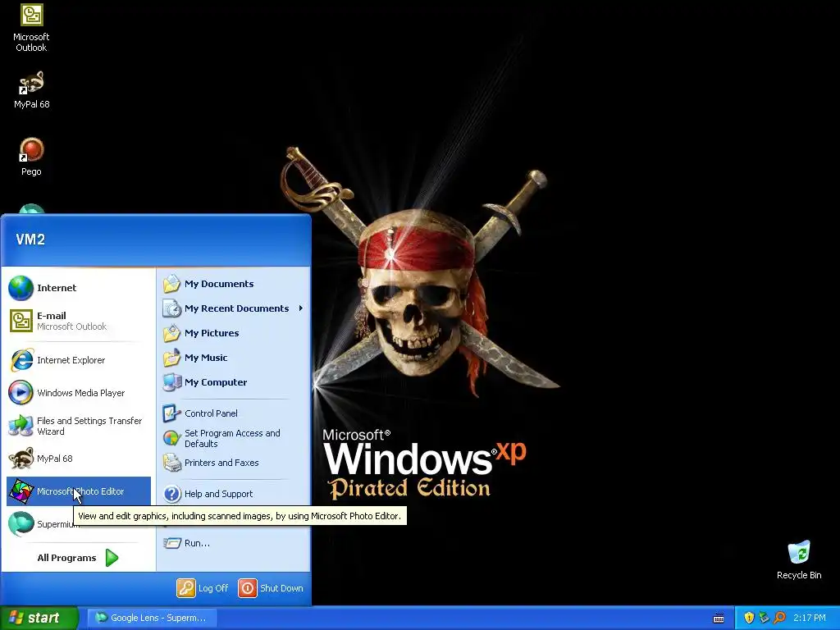Expand All Programs list
The width and height of the screenshot is (840, 630).
pos(78,558)
